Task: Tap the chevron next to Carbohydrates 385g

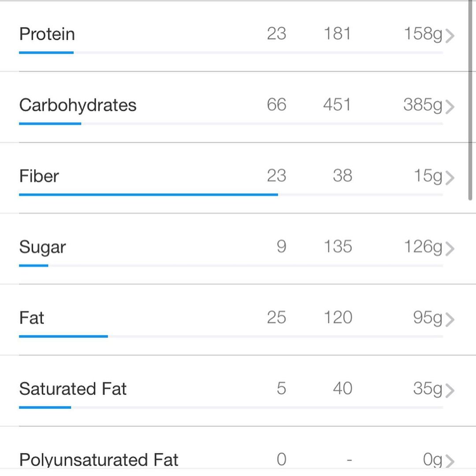Action: (x=450, y=107)
